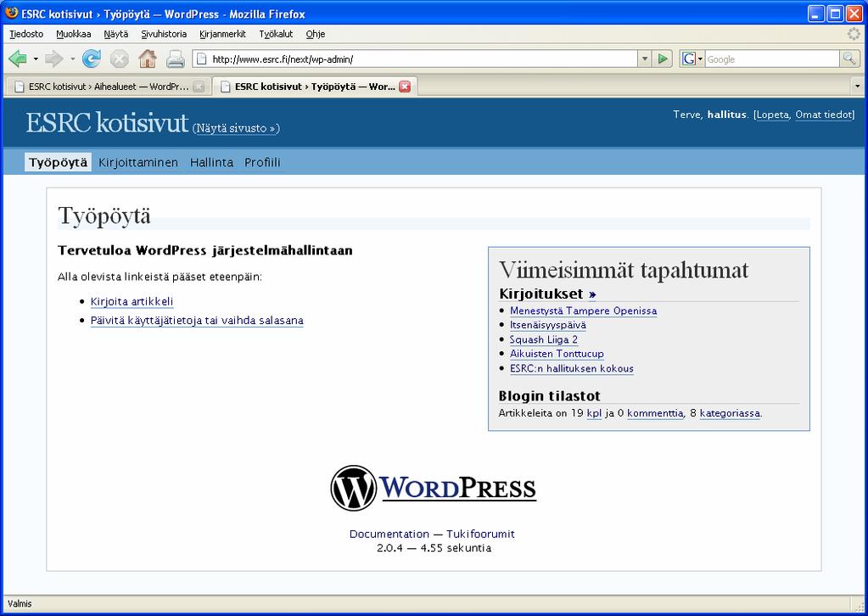Click the Stop loading icon
The image size is (868, 616).
click(119, 59)
